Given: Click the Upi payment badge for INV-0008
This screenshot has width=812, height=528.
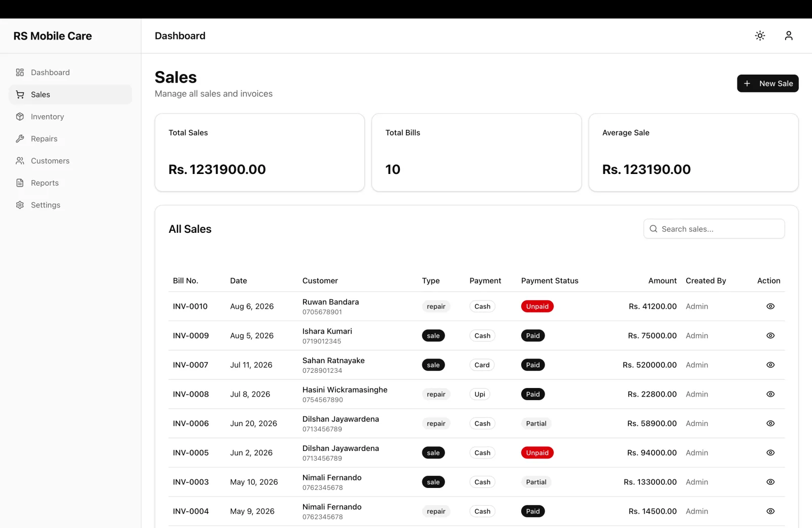Looking at the screenshot, I should 480,394.
